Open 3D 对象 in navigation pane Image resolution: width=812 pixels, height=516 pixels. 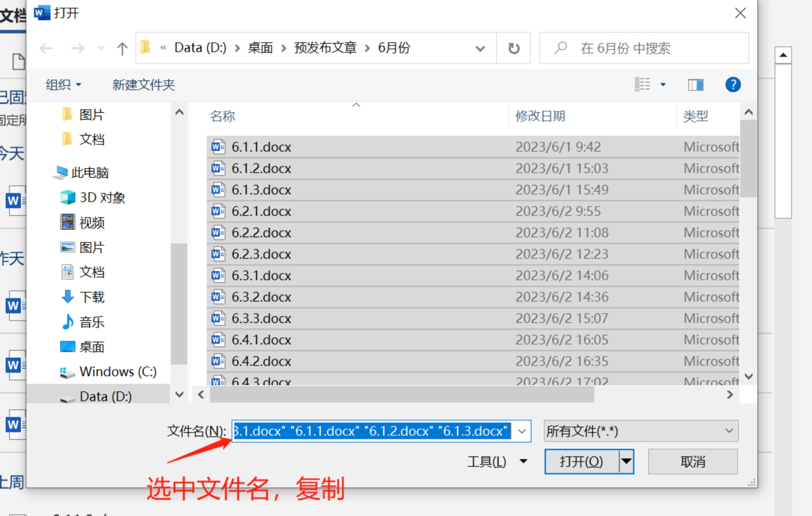coord(93,197)
